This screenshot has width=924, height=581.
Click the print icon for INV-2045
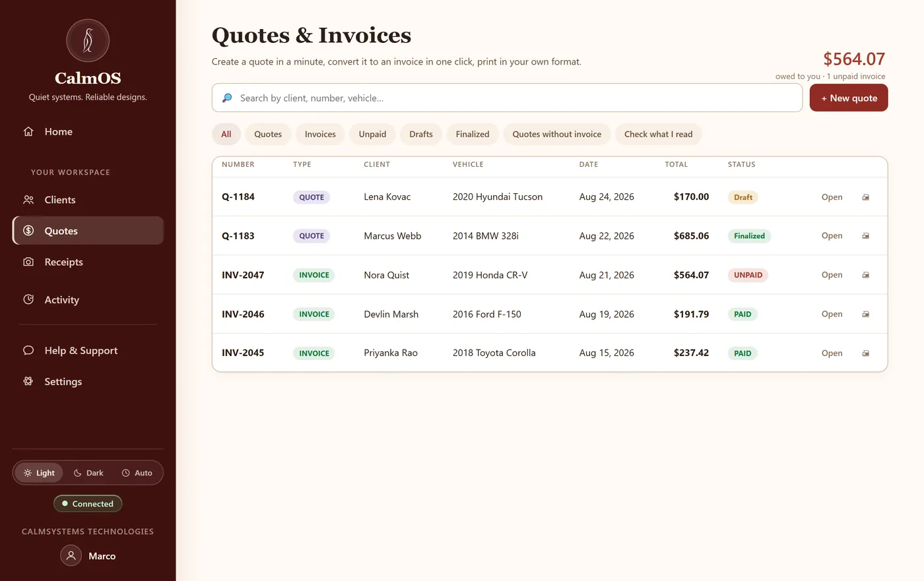pyautogui.click(x=865, y=353)
